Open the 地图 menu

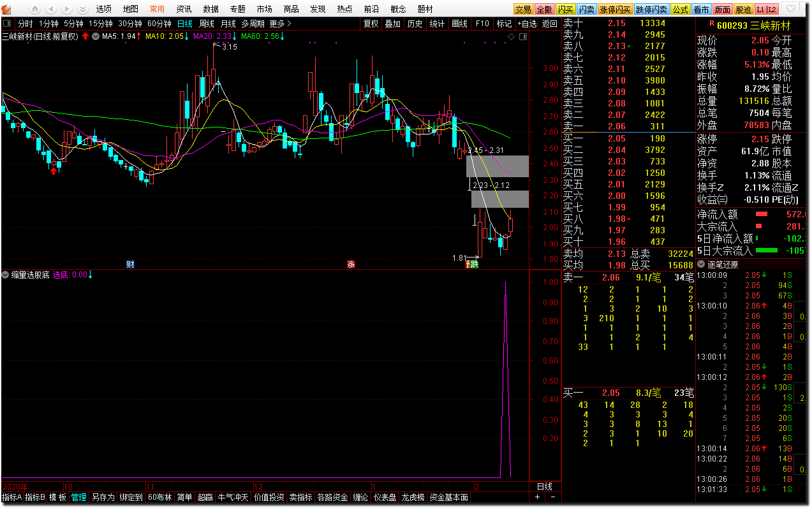click(x=130, y=9)
